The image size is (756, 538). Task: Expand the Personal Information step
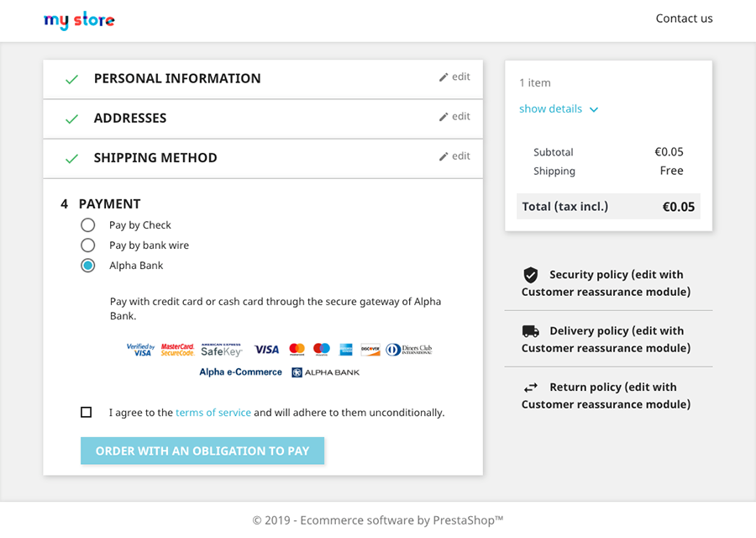pos(177,79)
